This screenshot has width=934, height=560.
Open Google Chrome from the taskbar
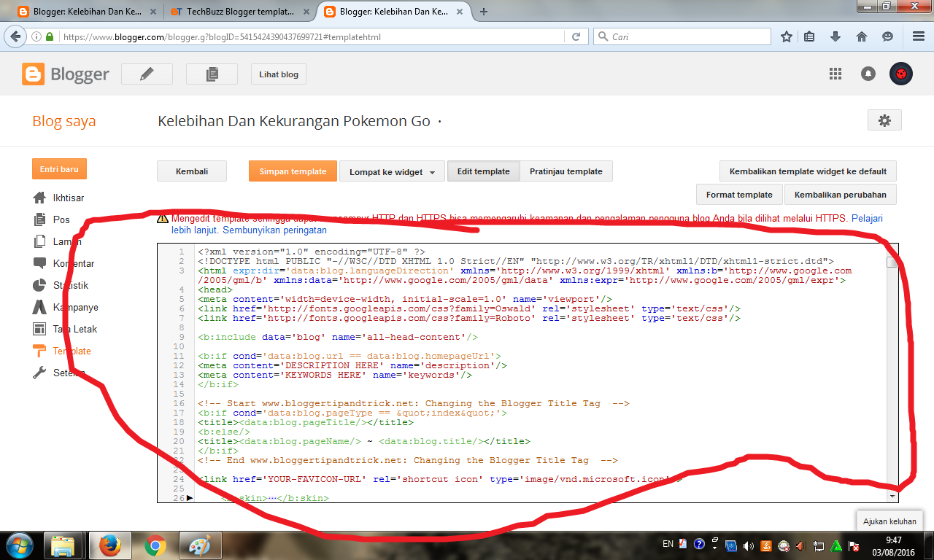(x=155, y=545)
